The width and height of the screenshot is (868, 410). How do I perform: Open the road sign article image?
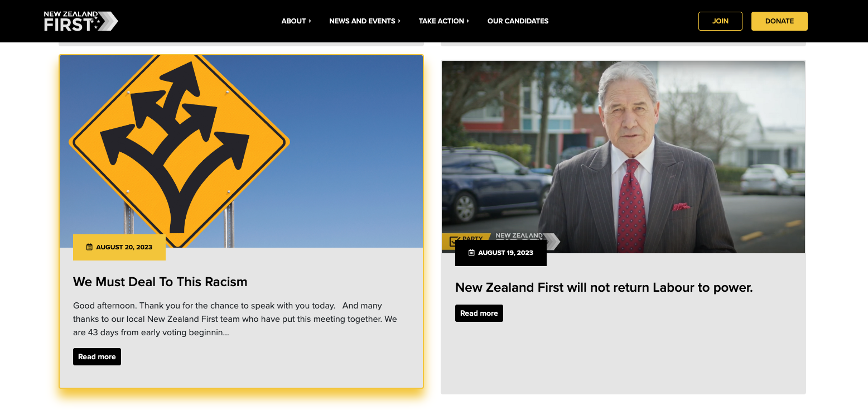pyautogui.click(x=241, y=151)
